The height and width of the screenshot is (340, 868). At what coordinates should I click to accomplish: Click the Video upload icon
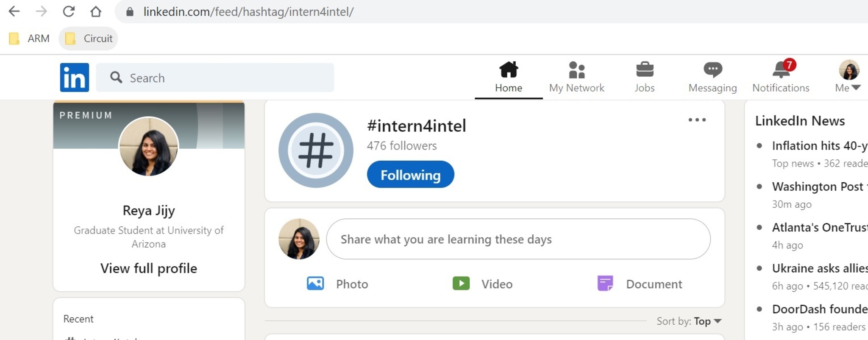[x=461, y=284]
